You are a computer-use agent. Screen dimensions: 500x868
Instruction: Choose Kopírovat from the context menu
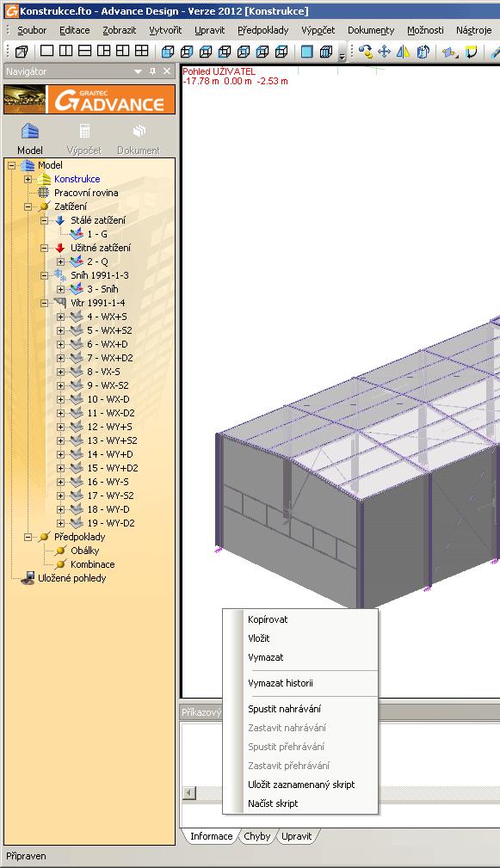pos(300,619)
